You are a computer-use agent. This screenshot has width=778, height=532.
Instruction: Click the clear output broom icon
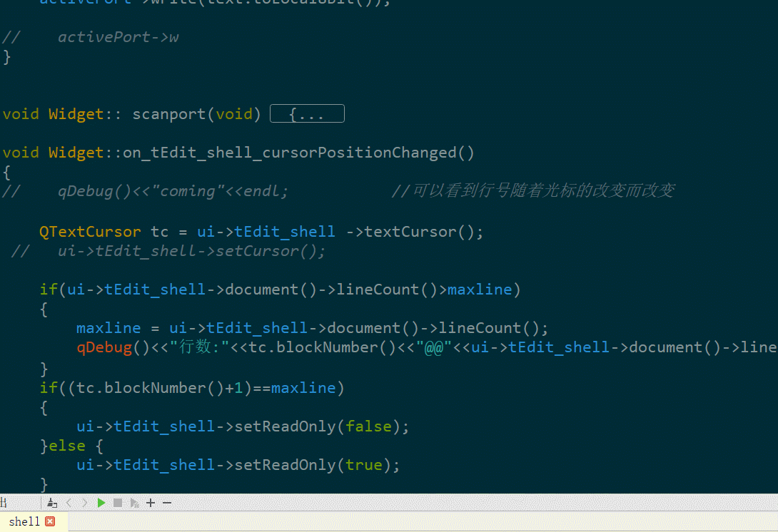[x=52, y=503]
